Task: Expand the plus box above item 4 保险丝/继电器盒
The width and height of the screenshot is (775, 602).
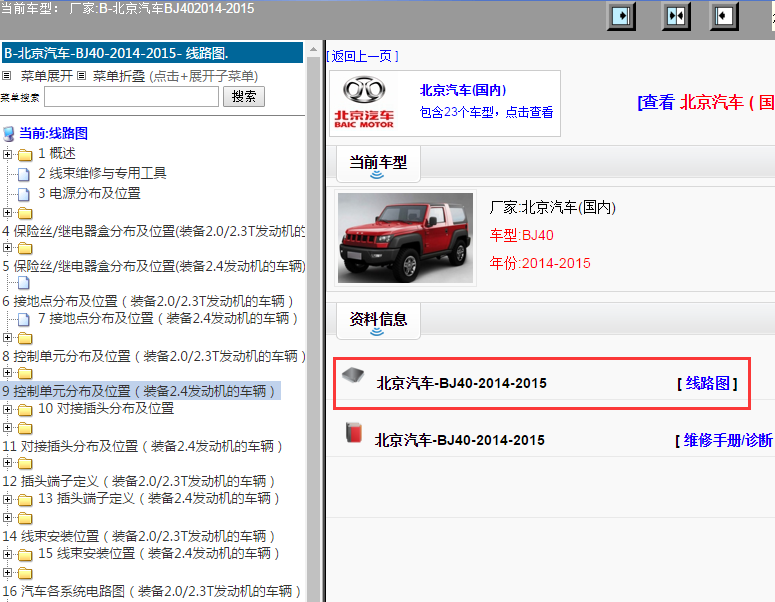Action: (x=7, y=213)
